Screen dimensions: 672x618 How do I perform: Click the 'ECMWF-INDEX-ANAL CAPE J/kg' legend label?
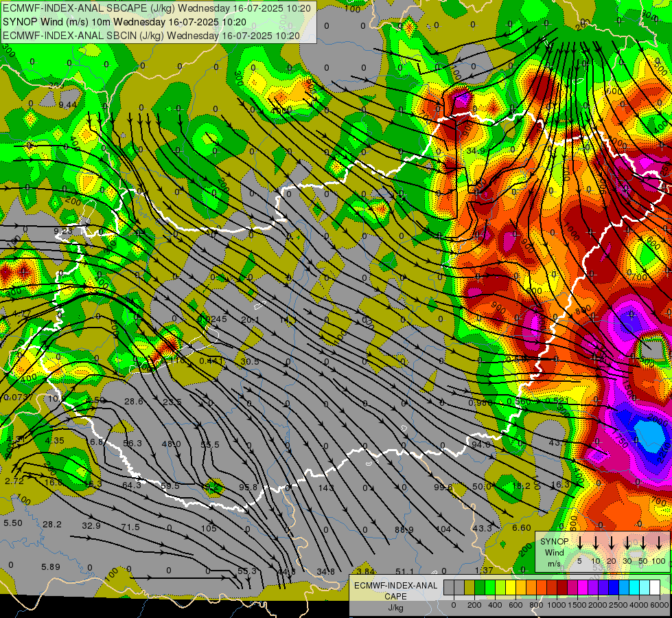coord(395,596)
